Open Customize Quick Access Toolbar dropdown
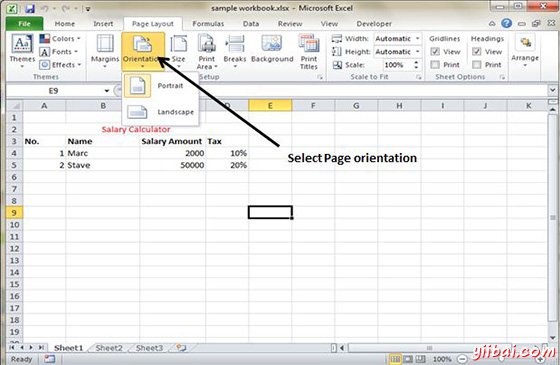The image size is (560, 365). (x=88, y=9)
